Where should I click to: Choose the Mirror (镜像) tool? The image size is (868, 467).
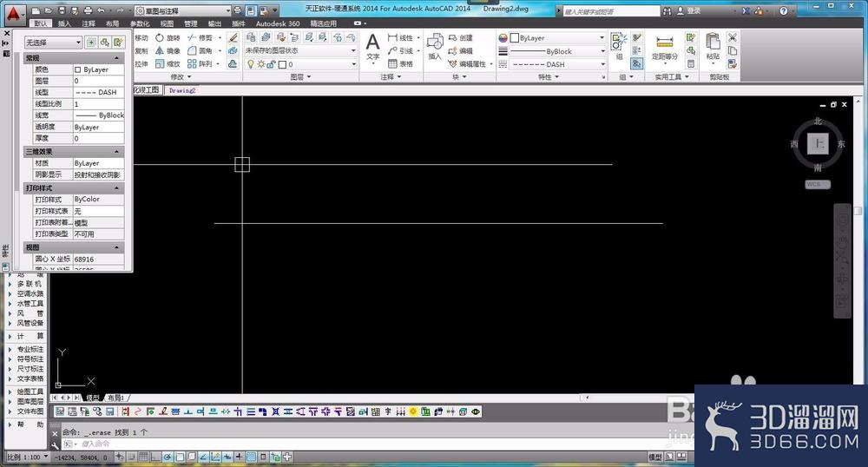168,51
